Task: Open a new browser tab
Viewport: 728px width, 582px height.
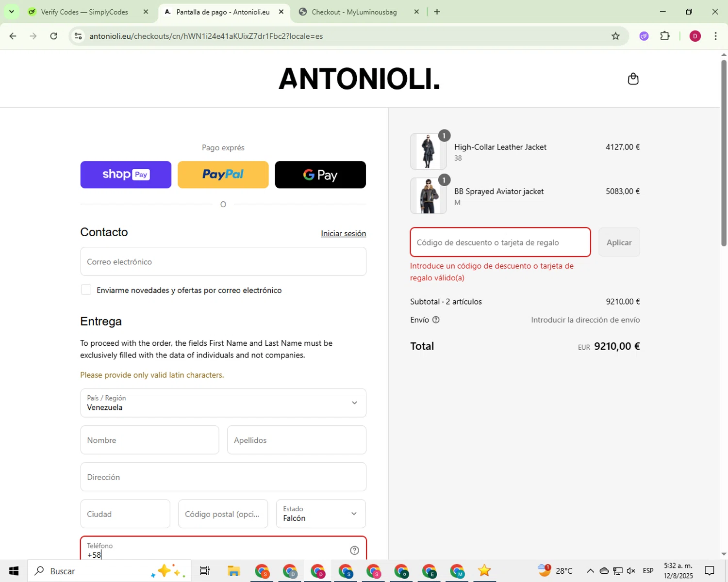Action: pyautogui.click(x=437, y=12)
